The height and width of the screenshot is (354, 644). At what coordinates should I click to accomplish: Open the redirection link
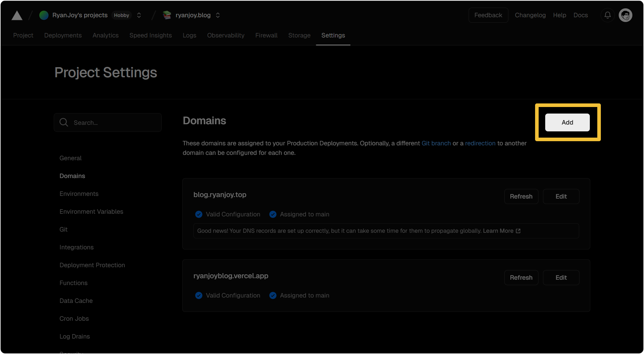(480, 143)
